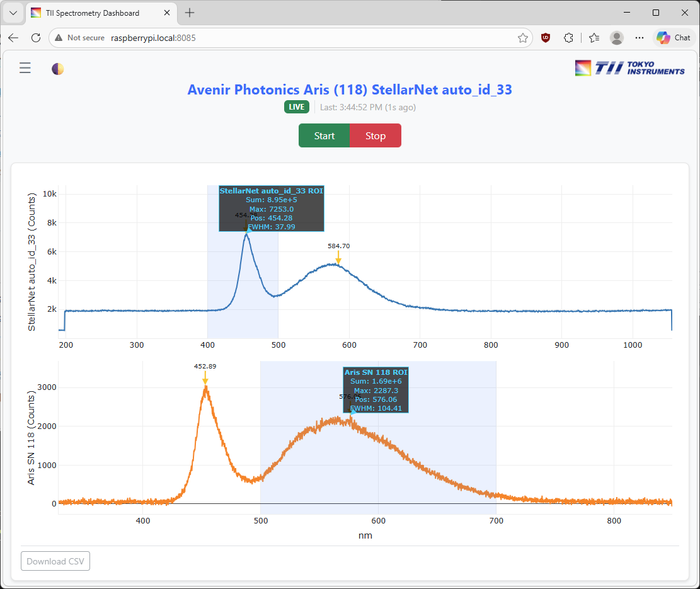Click the Download CSV button

click(55, 561)
